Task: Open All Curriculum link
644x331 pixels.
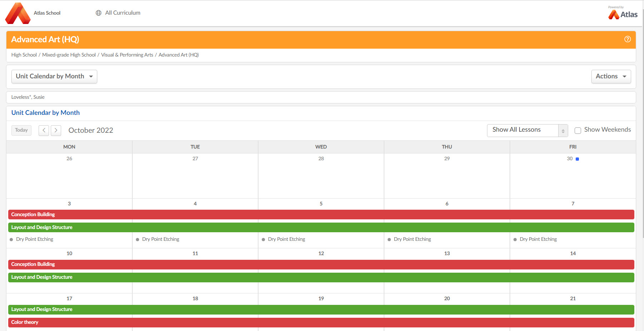Action: coord(123,13)
